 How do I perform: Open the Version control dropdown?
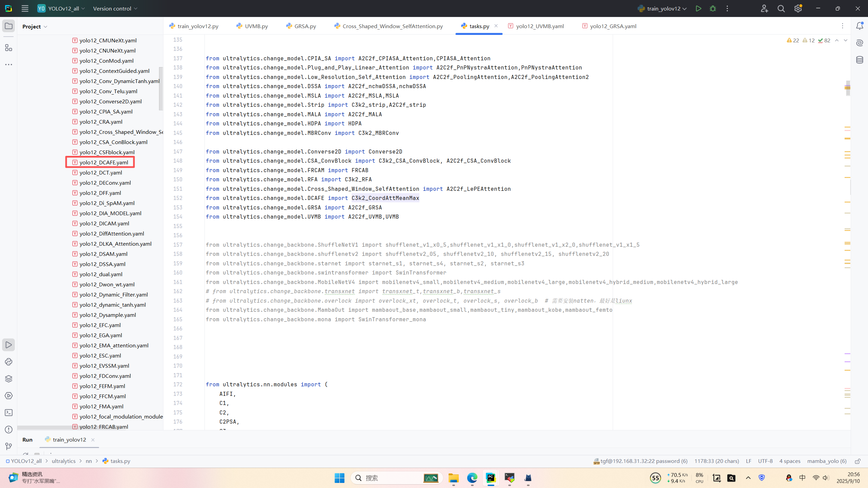(x=115, y=8)
